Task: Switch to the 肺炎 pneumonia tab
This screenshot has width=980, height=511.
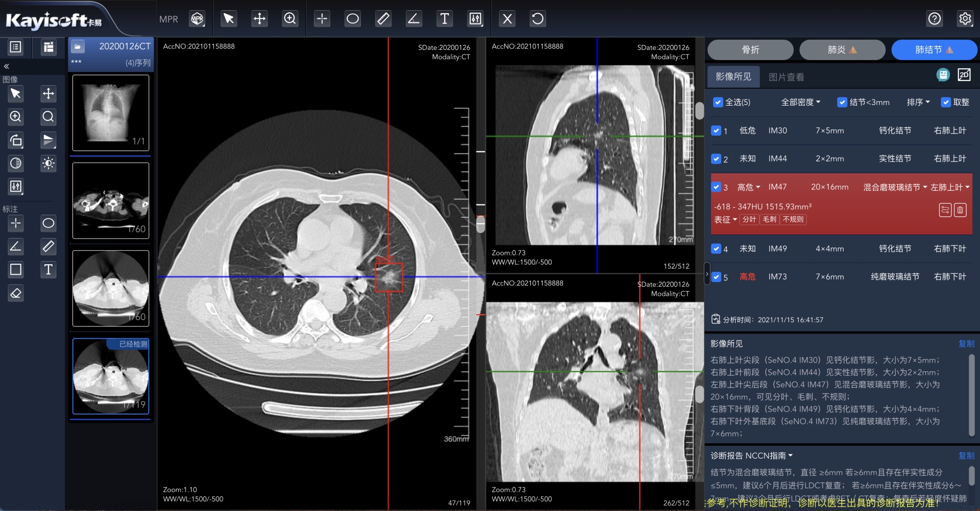Action: pos(842,49)
